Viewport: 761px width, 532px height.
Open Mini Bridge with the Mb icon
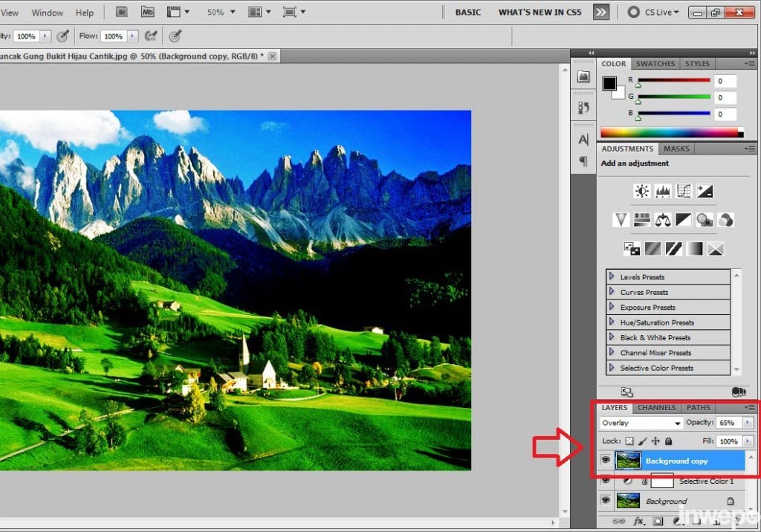[x=147, y=12]
